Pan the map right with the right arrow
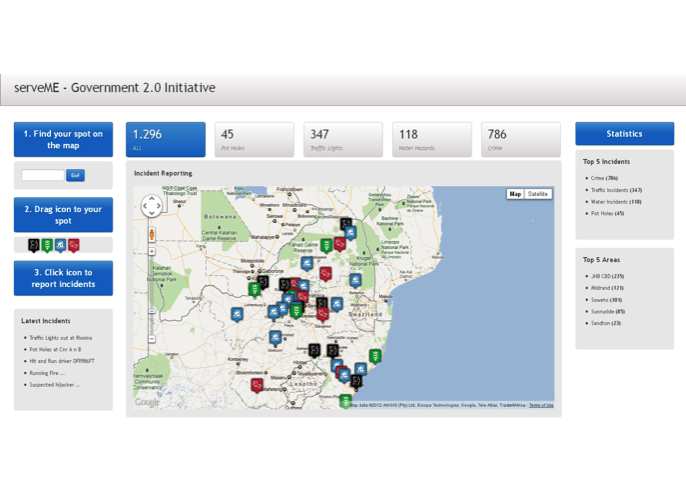The height and width of the screenshot is (500, 686). pos(159,206)
